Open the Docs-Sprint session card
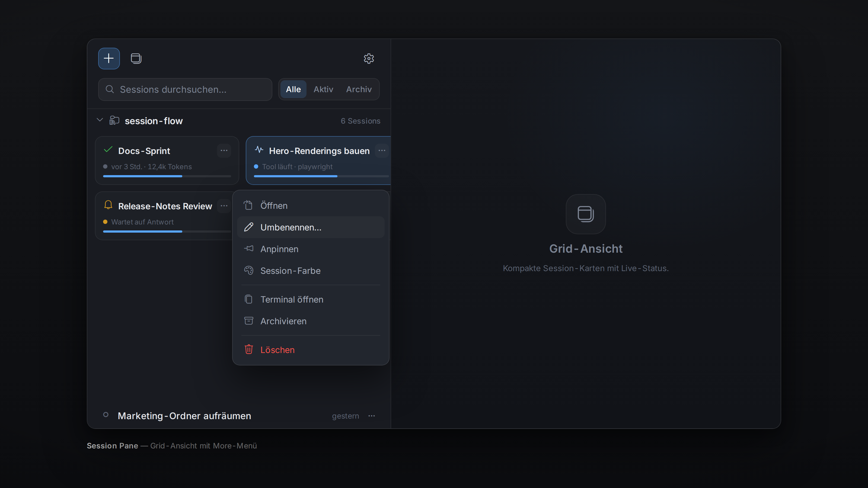Screen dimensions: 868x488 click(x=167, y=160)
